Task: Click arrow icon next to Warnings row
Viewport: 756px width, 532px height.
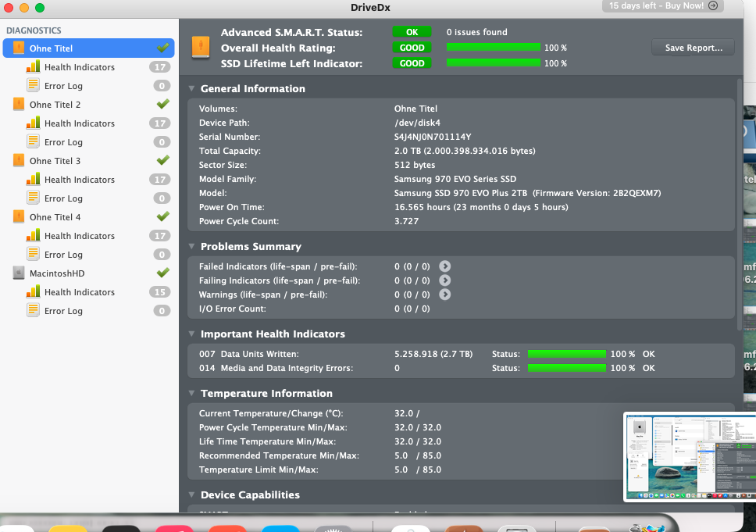Action: pyautogui.click(x=445, y=295)
